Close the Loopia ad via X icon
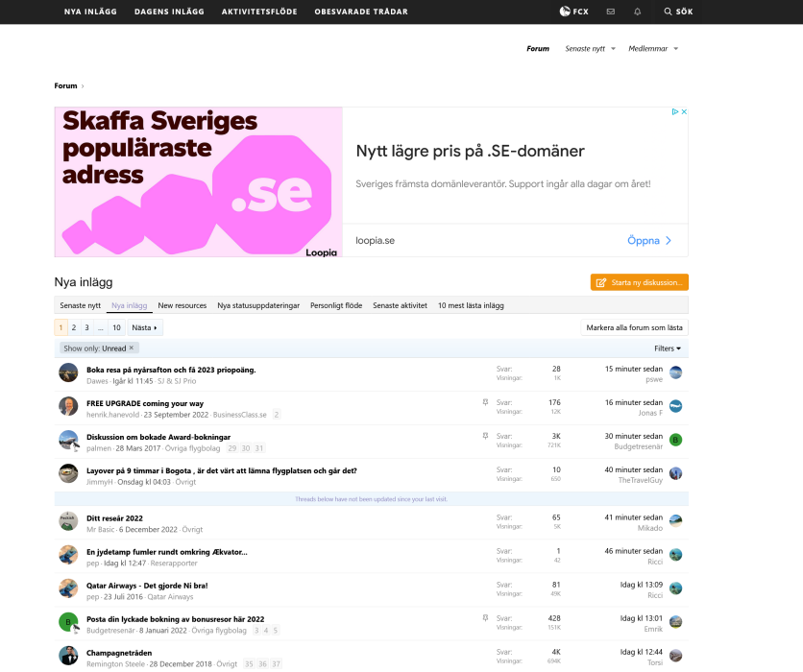This screenshot has width=803, height=672. pyautogui.click(x=683, y=112)
